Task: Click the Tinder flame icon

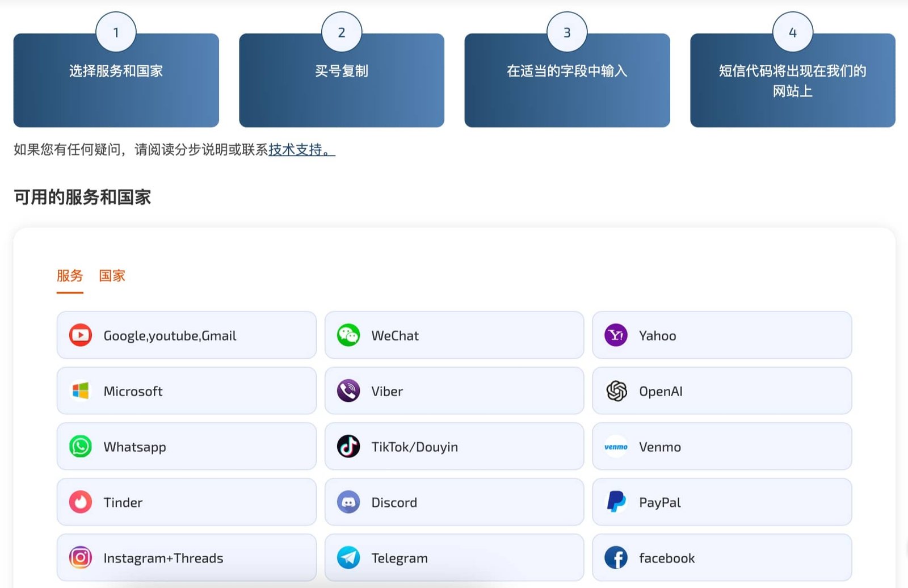Action: point(81,502)
